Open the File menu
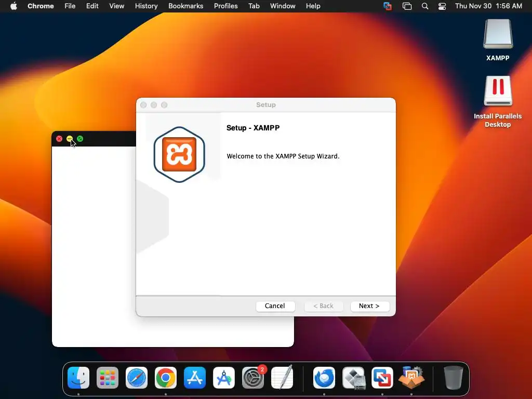 70,6
